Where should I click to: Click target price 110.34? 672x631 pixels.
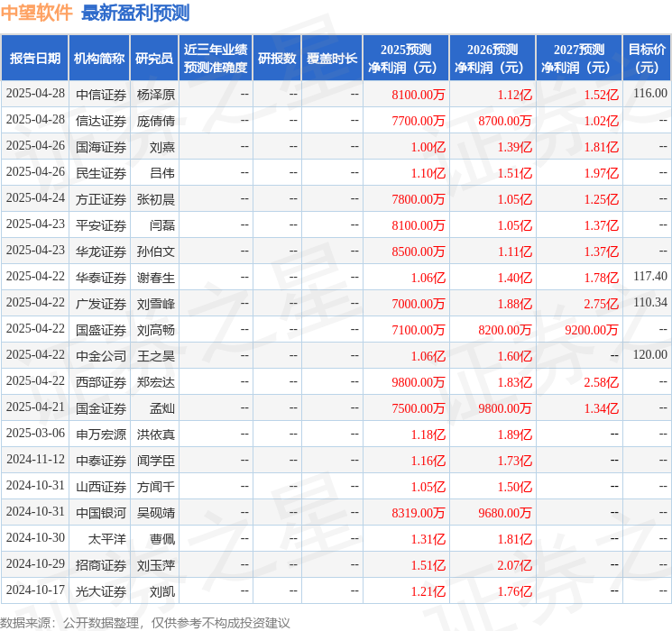pyautogui.click(x=650, y=302)
